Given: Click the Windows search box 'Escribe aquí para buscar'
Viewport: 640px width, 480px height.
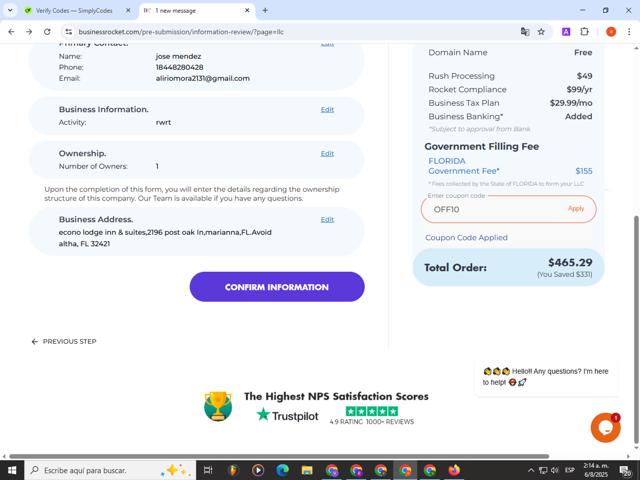Looking at the screenshot, I should 110,470.
